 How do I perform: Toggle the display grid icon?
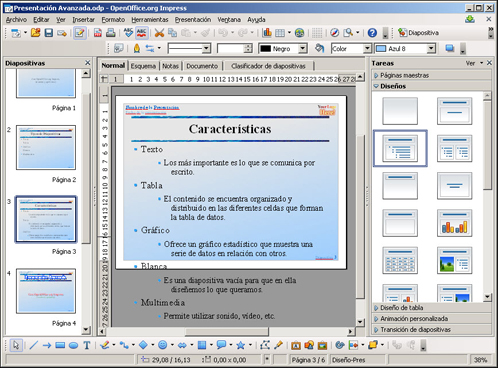pyautogui.click(x=317, y=33)
